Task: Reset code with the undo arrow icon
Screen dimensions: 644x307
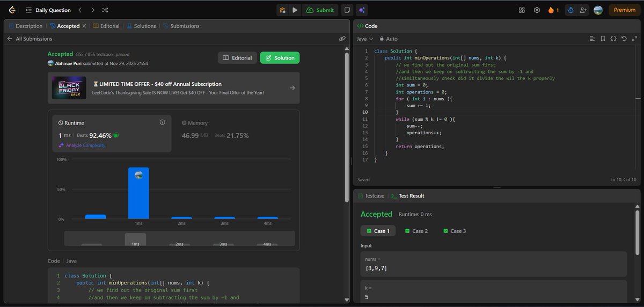Action: click(623, 39)
